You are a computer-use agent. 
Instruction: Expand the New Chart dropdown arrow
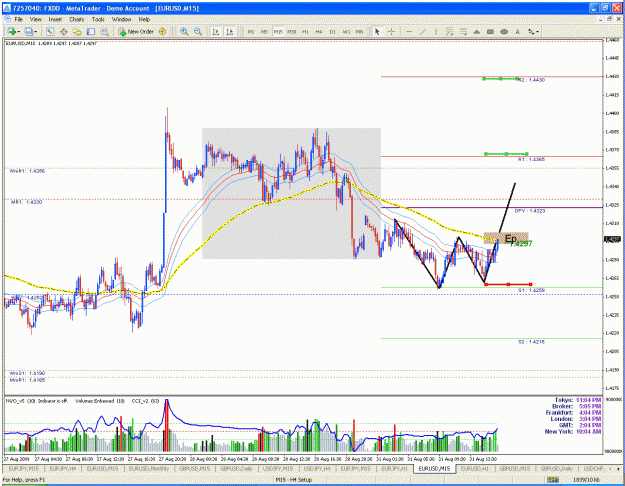(x=18, y=31)
